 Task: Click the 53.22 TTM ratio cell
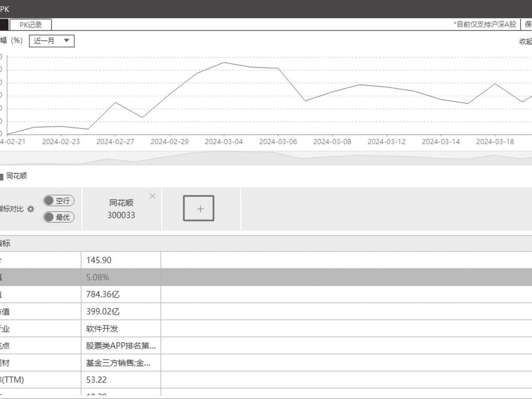click(121, 380)
